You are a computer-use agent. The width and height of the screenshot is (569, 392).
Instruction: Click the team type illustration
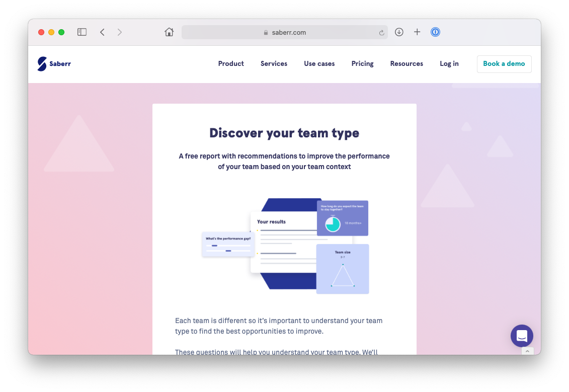pyautogui.click(x=285, y=246)
